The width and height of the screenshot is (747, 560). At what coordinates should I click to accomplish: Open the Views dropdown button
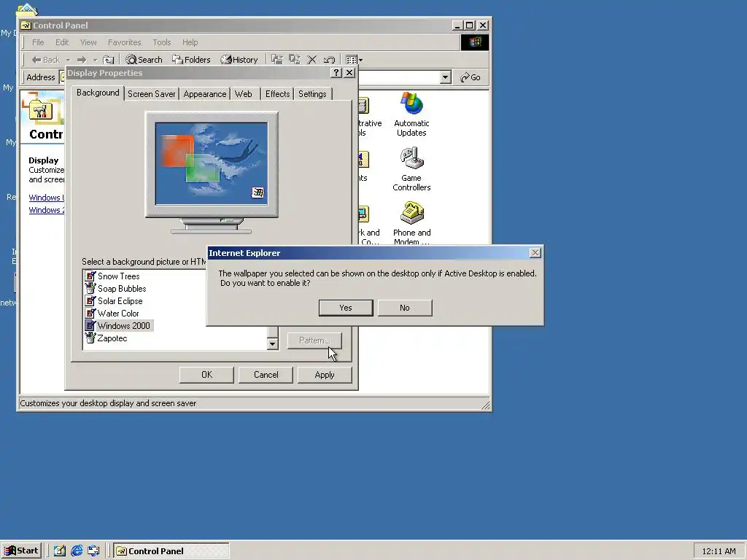point(354,60)
